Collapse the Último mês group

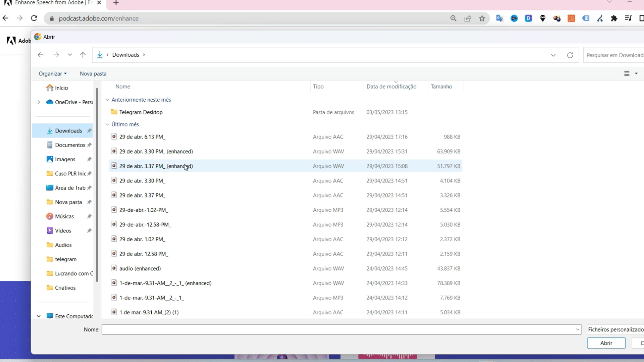coord(107,124)
